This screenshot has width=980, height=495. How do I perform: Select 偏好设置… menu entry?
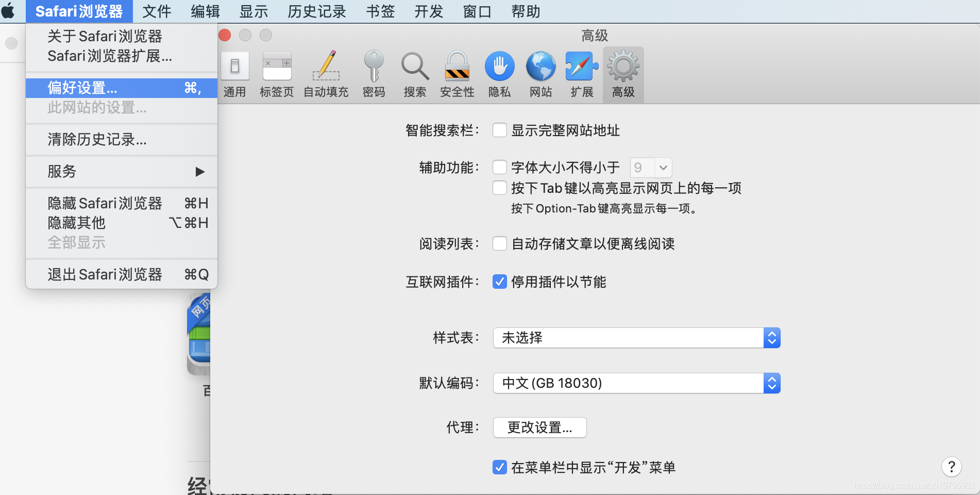pyautogui.click(x=122, y=88)
